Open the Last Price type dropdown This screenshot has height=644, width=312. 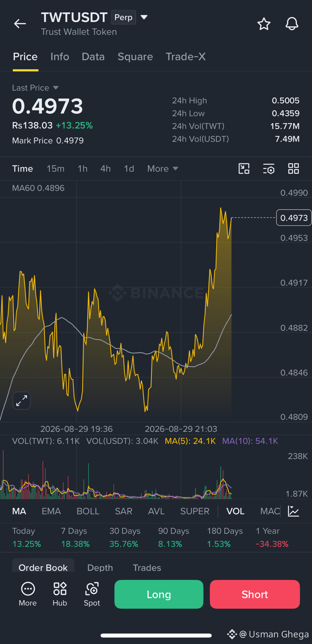[x=35, y=88]
